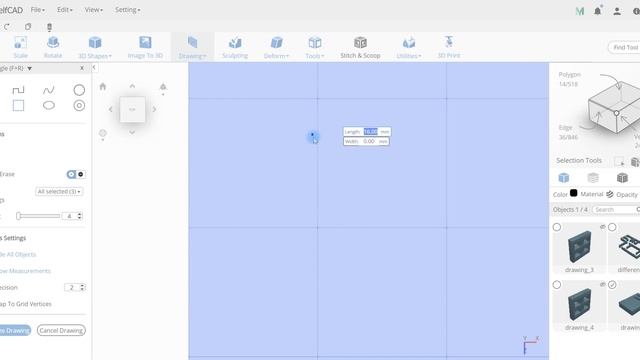Image resolution: width=640 pixels, height=360 pixels.
Task: Check the drawing_3 selection circle
Action: 557,227
